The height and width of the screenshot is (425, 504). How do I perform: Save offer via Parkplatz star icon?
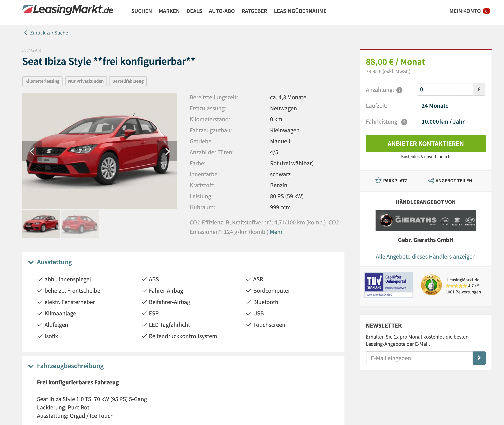coord(378,180)
